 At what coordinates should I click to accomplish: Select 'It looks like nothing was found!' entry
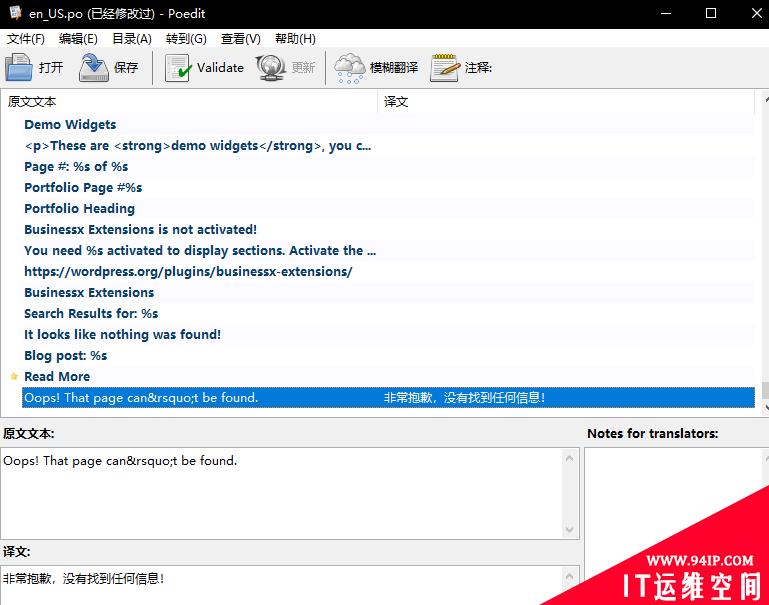click(x=388, y=334)
